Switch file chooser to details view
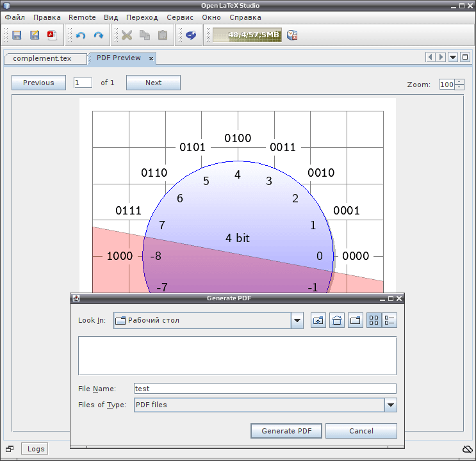The width and height of the screenshot is (476, 461). (x=389, y=320)
